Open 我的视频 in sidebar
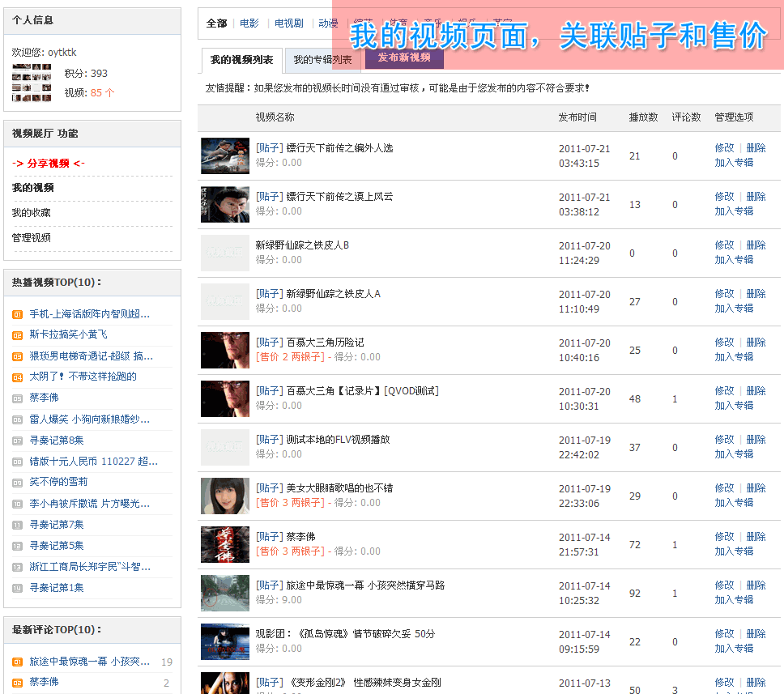Screen dimensions: 784x694 coord(32,188)
